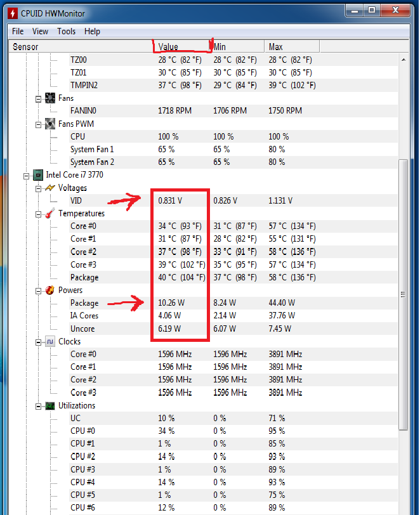Screen dimensions: 420x515
Task: Click the 1.131 V max value
Action: (x=280, y=200)
